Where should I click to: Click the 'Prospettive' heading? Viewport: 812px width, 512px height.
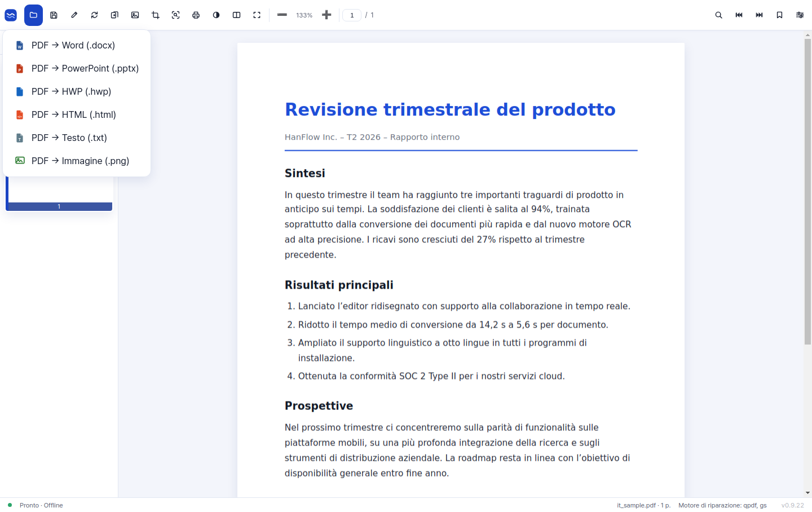tap(319, 405)
